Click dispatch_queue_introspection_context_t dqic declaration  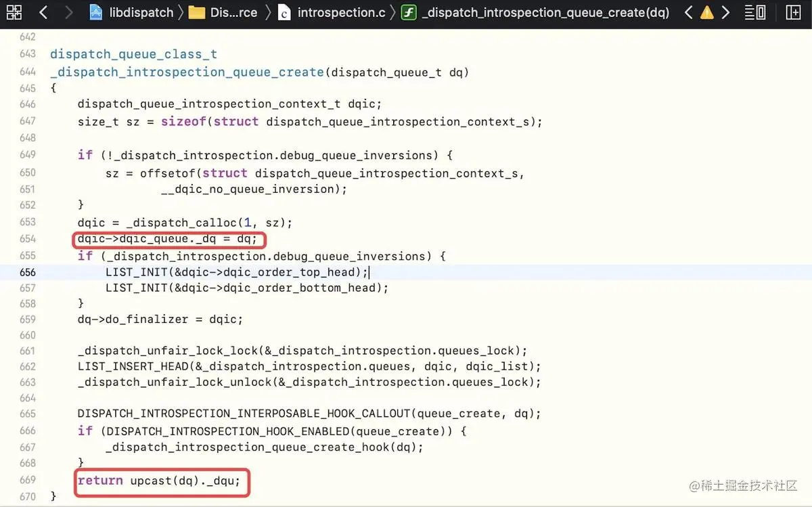(x=230, y=104)
